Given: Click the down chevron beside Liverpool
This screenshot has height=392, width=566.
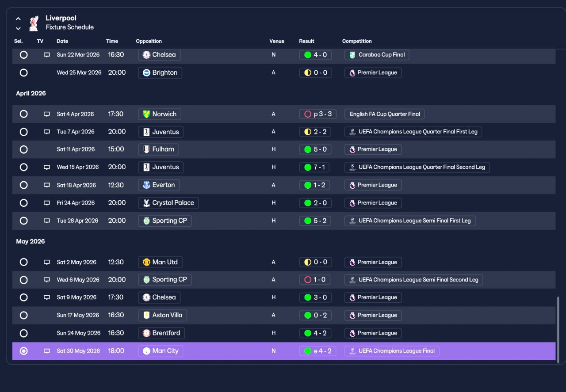Looking at the screenshot, I should [18, 28].
